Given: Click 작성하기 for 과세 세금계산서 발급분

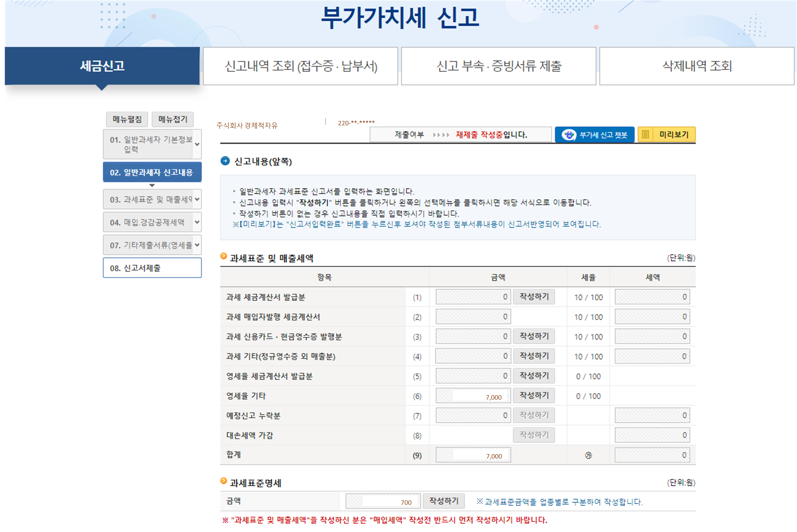Looking at the screenshot, I should click(534, 297).
